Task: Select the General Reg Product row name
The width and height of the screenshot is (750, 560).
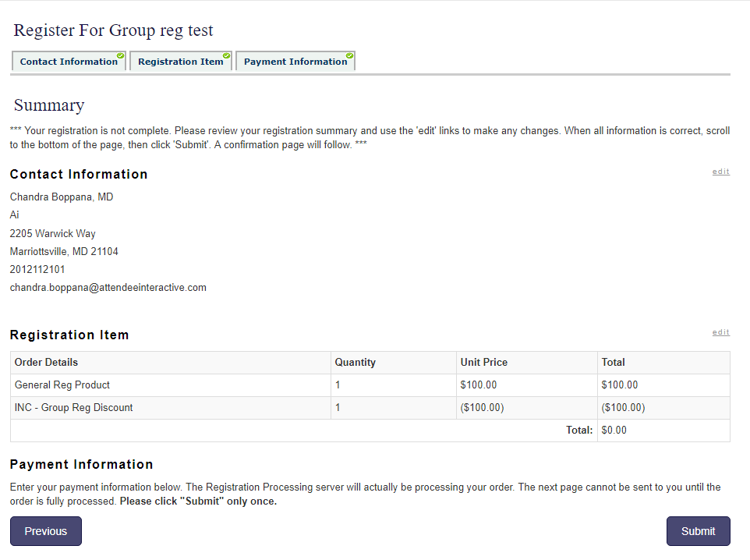Action: point(62,385)
